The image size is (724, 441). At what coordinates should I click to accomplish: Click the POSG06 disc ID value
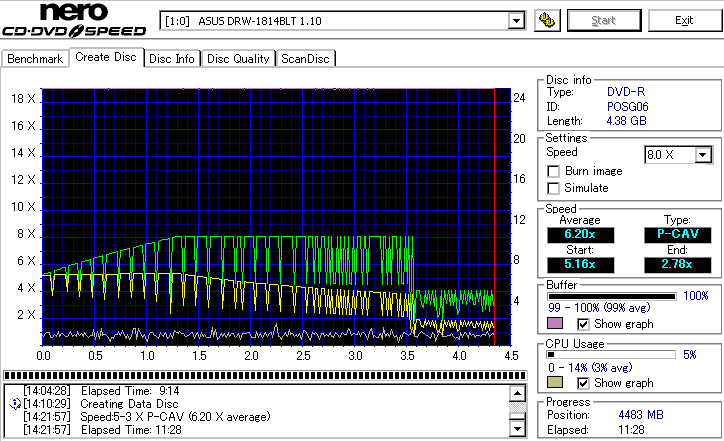(x=627, y=107)
